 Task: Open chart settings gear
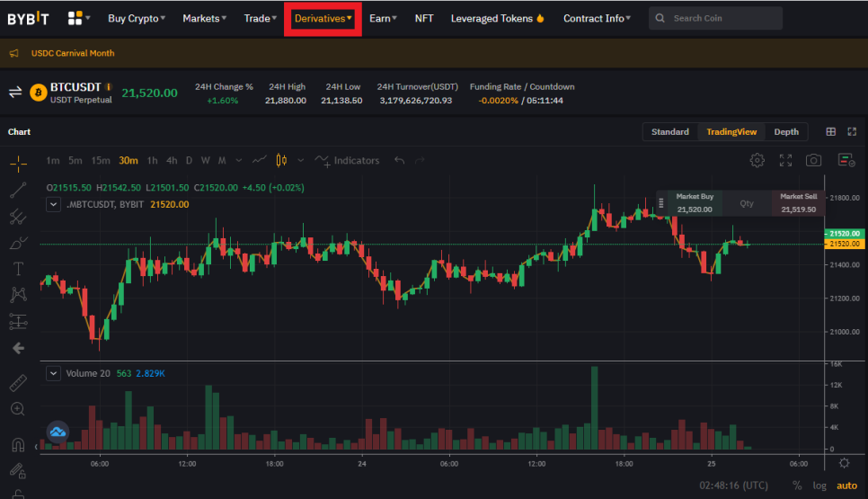point(757,161)
